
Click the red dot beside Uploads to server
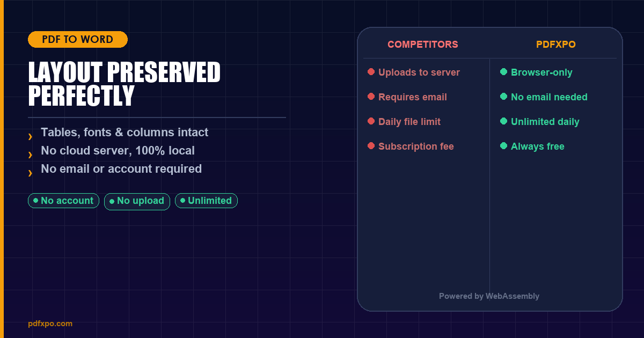(371, 72)
